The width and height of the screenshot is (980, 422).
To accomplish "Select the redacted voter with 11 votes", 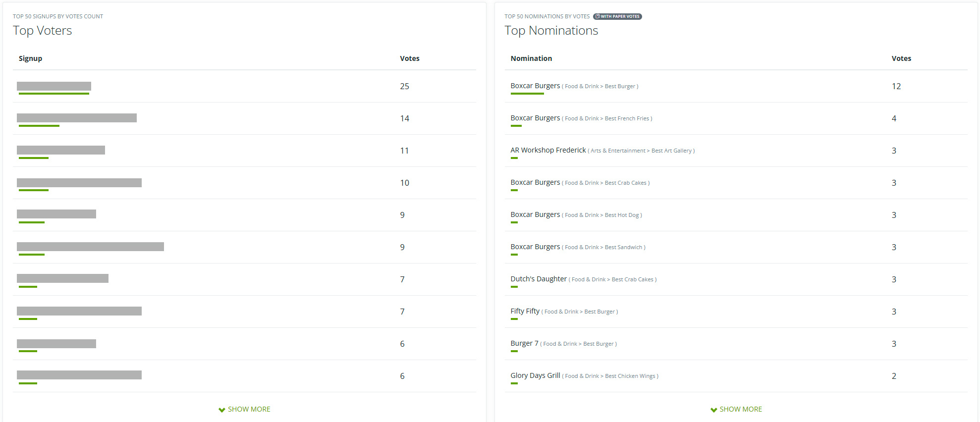I will [61, 150].
